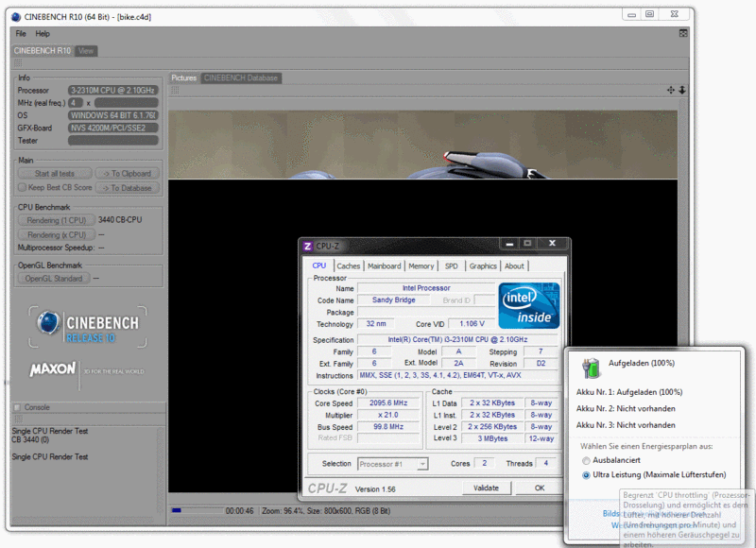Image resolution: width=756 pixels, height=548 pixels.
Task: Enable the Keep Best CB Score checkbox
Action: tap(22, 187)
